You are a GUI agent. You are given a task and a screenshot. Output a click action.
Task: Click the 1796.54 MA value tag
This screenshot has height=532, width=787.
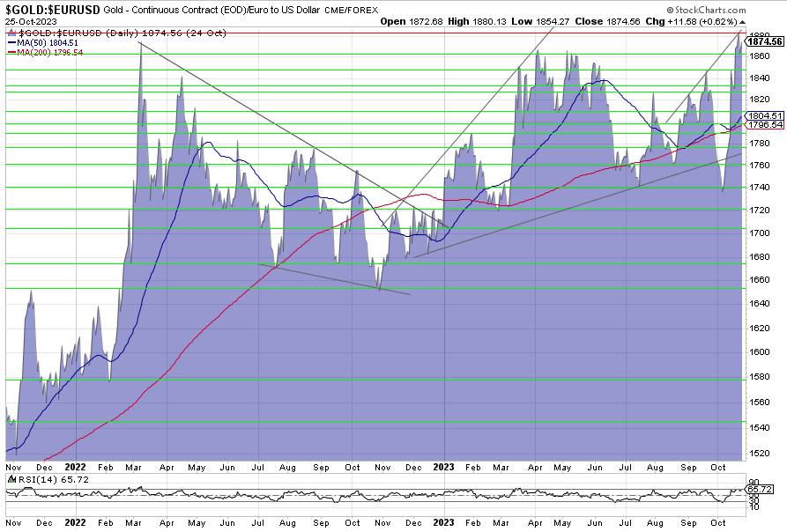coord(765,125)
